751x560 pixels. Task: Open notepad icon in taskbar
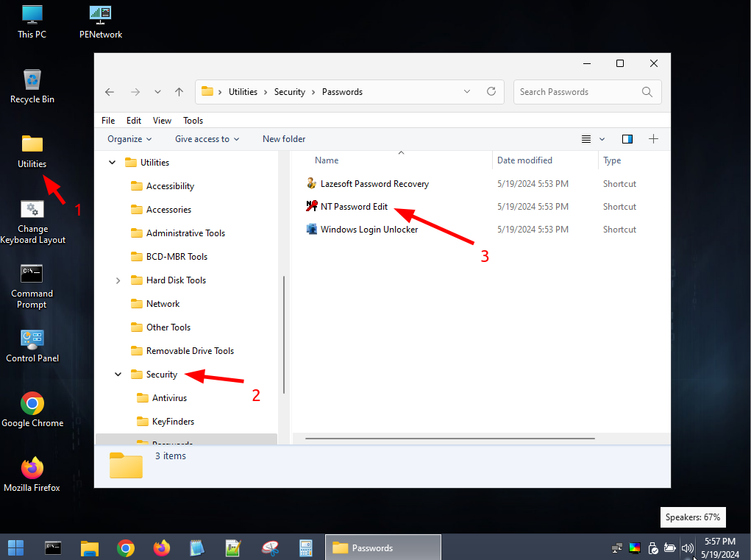[197, 547]
